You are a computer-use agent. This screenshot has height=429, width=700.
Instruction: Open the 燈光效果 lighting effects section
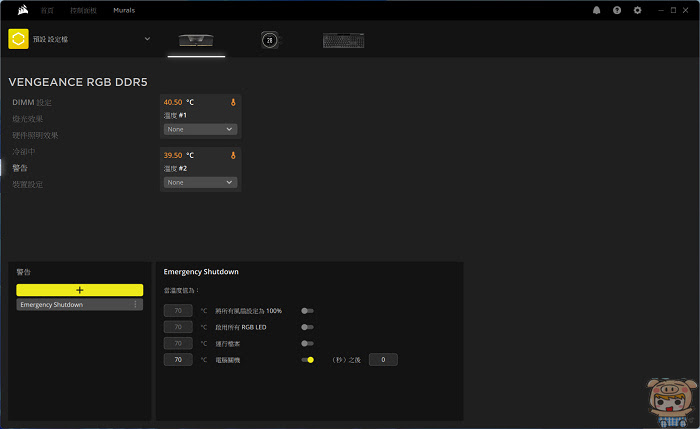(x=28, y=119)
